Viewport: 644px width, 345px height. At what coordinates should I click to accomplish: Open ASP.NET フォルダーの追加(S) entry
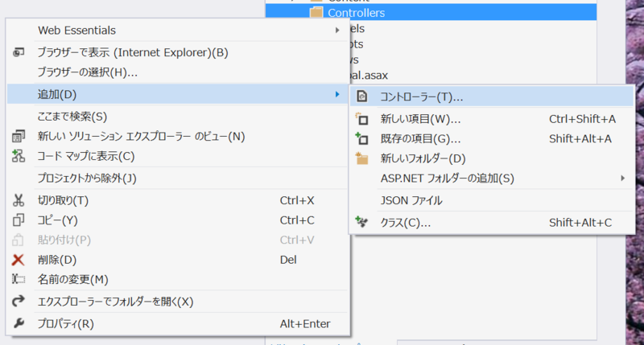492,178
